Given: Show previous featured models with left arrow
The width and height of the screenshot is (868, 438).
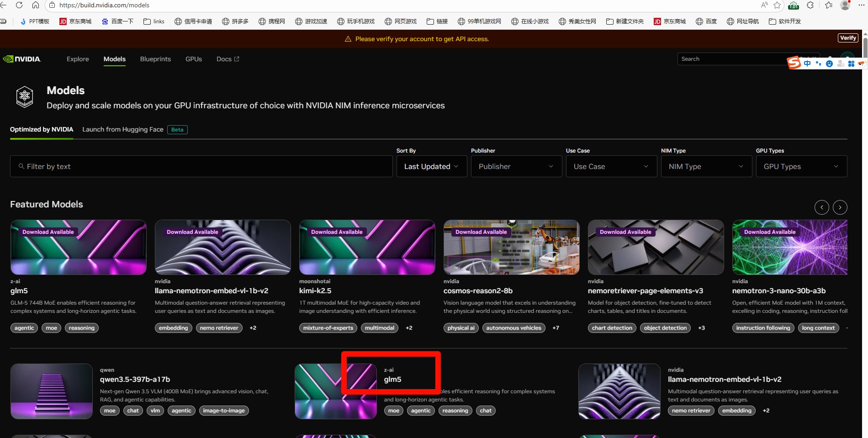Looking at the screenshot, I should [x=822, y=207].
